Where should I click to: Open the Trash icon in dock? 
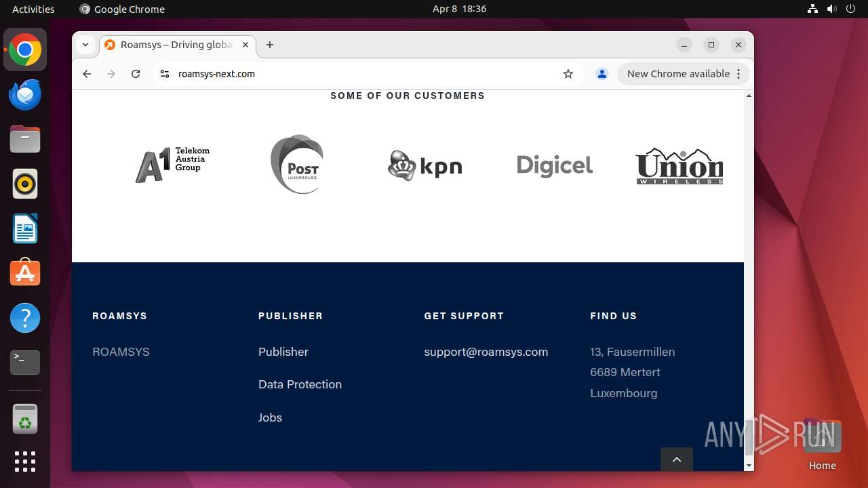coord(25,419)
